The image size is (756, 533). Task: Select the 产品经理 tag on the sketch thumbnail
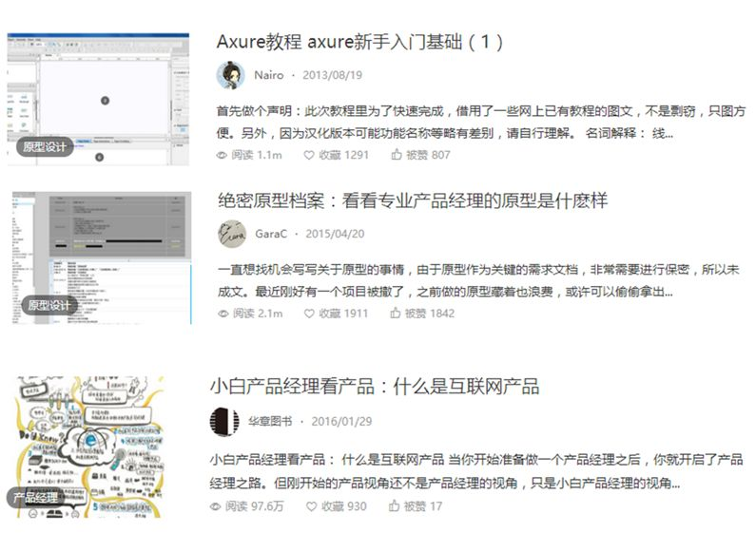[36, 497]
